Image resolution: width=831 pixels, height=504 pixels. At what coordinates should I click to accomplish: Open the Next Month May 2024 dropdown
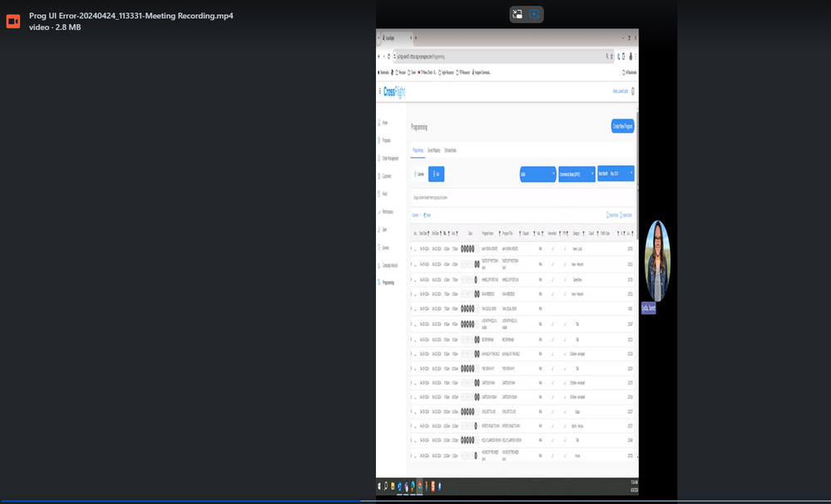click(616, 173)
